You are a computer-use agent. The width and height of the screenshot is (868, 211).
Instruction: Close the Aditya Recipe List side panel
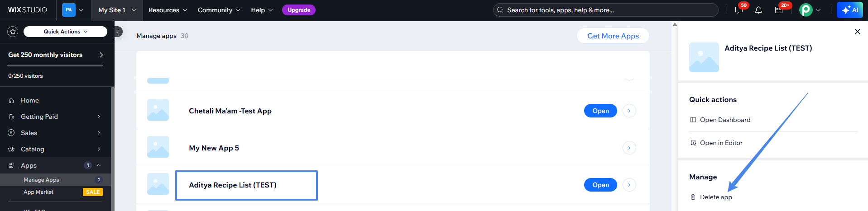click(x=857, y=32)
